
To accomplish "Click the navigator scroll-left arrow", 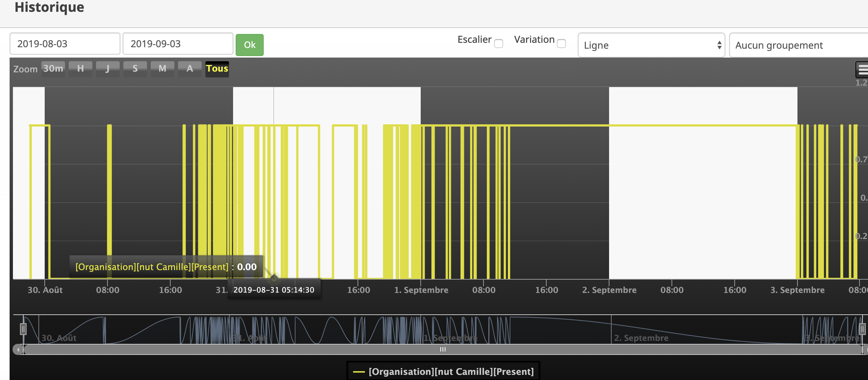I will 18,349.
